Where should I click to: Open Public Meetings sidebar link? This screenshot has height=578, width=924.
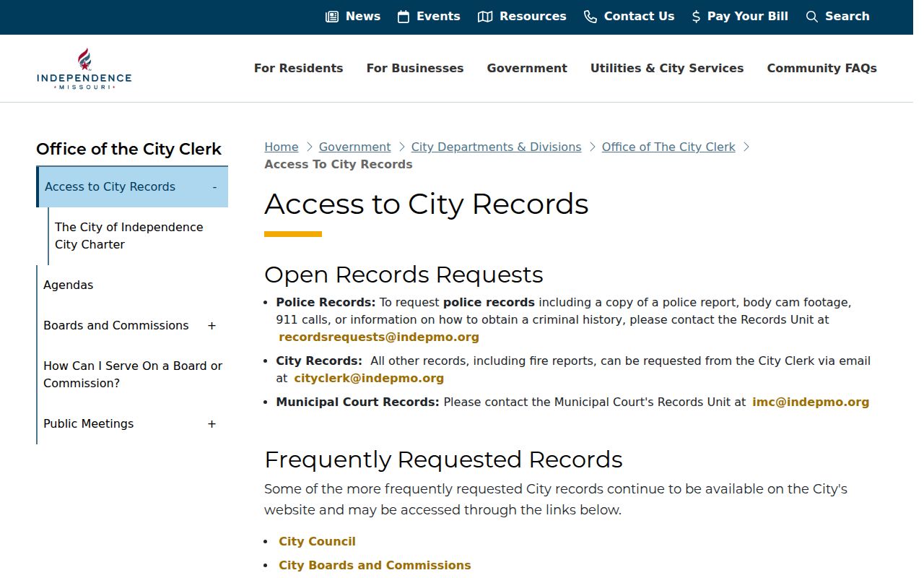tap(89, 424)
